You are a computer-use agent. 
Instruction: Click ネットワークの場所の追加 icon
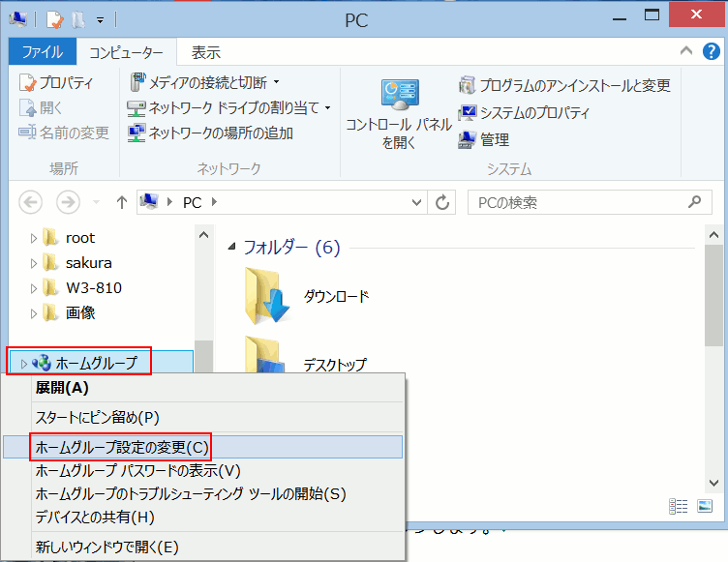pyautogui.click(x=136, y=133)
